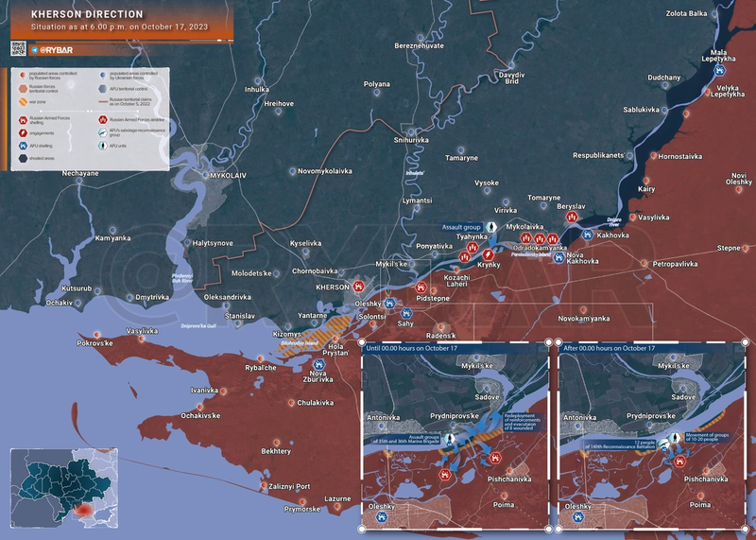756x540 pixels.
Task: Click the Russian shelling icon next to KHERSON
Action: pyautogui.click(x=360, y=287)
